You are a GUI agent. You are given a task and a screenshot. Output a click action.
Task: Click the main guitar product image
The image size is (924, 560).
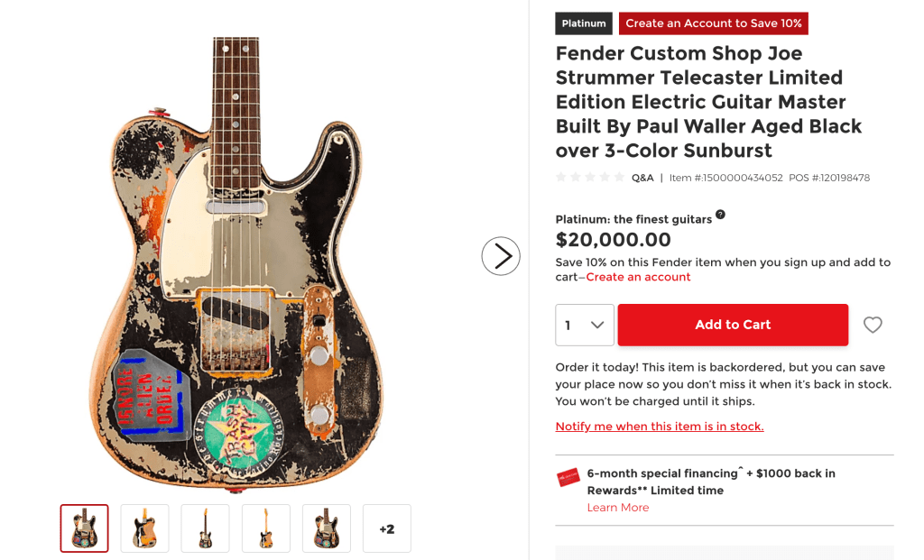click(x=236, y=264)
